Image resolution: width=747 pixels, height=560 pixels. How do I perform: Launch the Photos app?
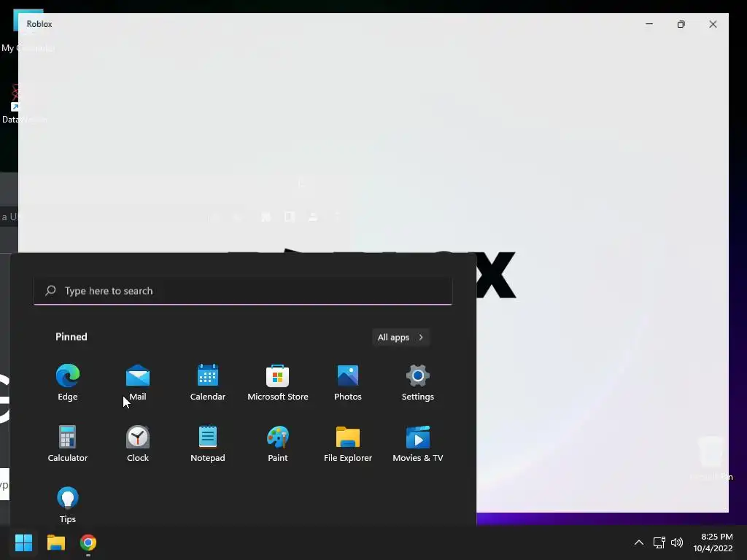tap(348, 382)
